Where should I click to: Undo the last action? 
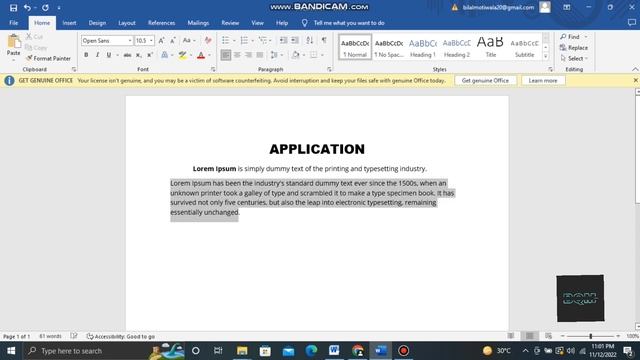click(27, 7)
